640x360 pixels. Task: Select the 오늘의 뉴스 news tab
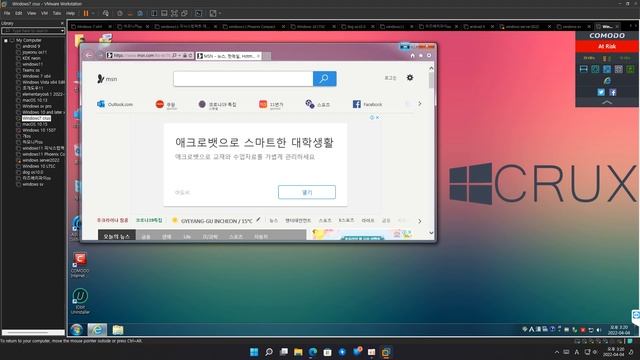(x=117, y=236)
